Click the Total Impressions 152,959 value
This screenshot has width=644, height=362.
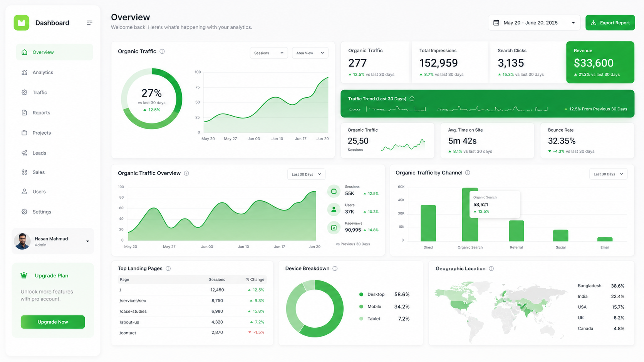click(438, 63)
